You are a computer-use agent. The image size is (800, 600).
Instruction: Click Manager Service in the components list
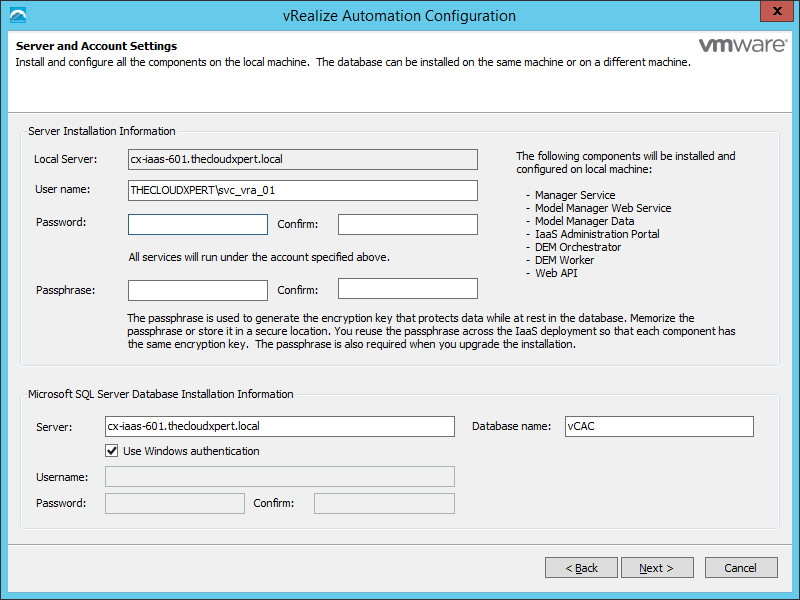[575, 195]
